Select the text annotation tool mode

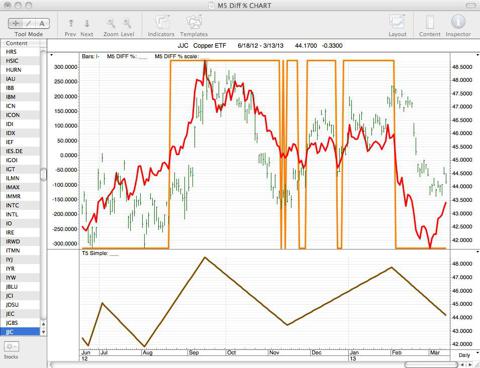pyautogui.click(x=42, y=23)
